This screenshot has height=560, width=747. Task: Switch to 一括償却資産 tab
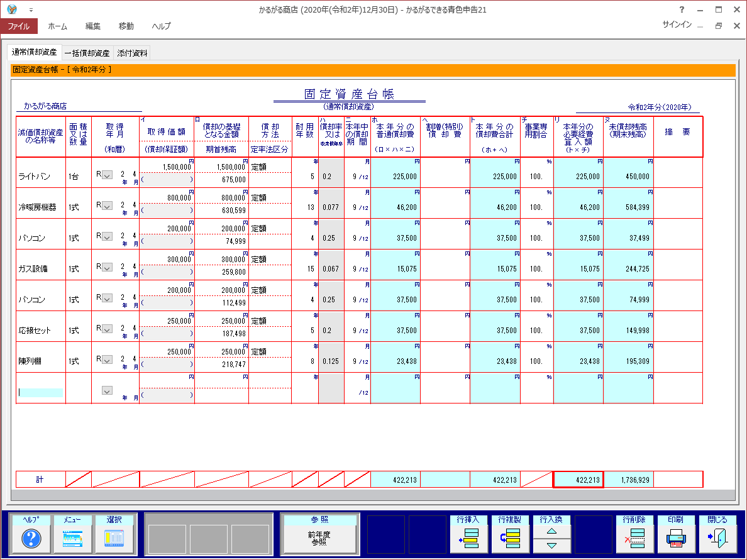pos(87,53)
